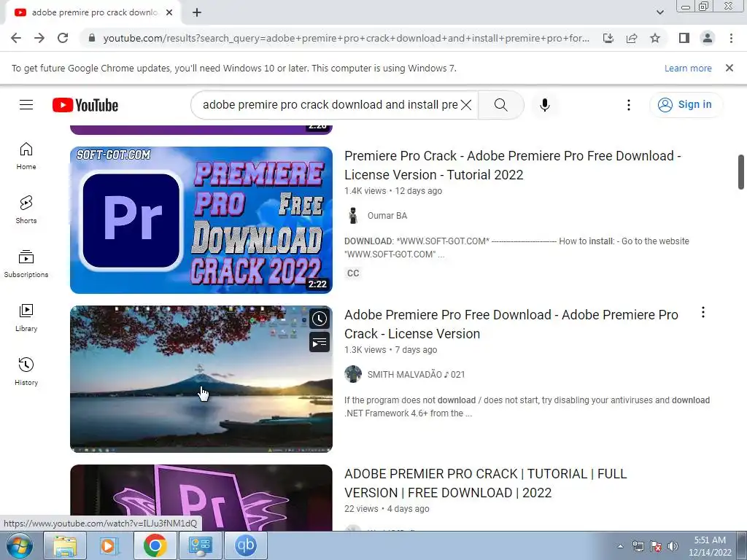Screen dimensions: 747x560
Task: Clear the search query with the X
Action: click(466, 105)
